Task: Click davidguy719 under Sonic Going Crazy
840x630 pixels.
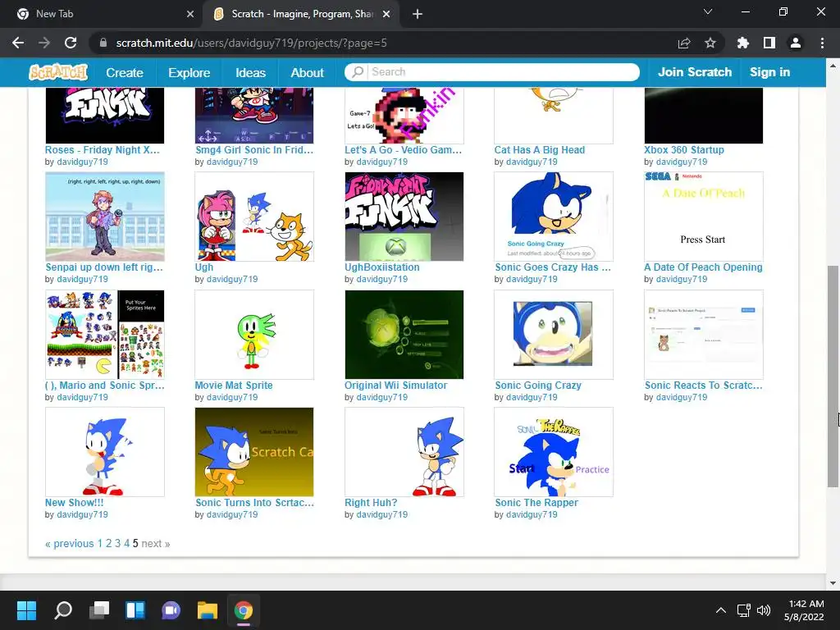Action: 532,397
